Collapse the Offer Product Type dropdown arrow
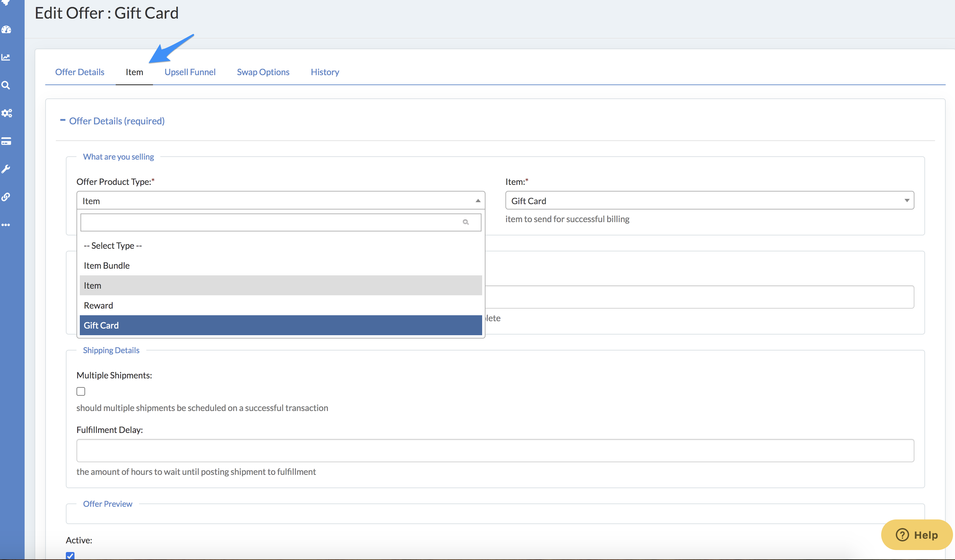Screen dimensions: 955x560 (x=477, y=201)
